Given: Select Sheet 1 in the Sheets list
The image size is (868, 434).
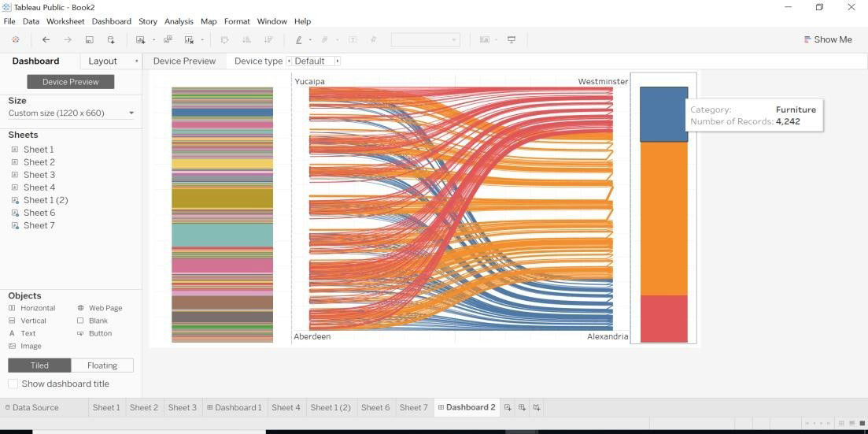Looking at the screenshot, I should coord(39,149).
